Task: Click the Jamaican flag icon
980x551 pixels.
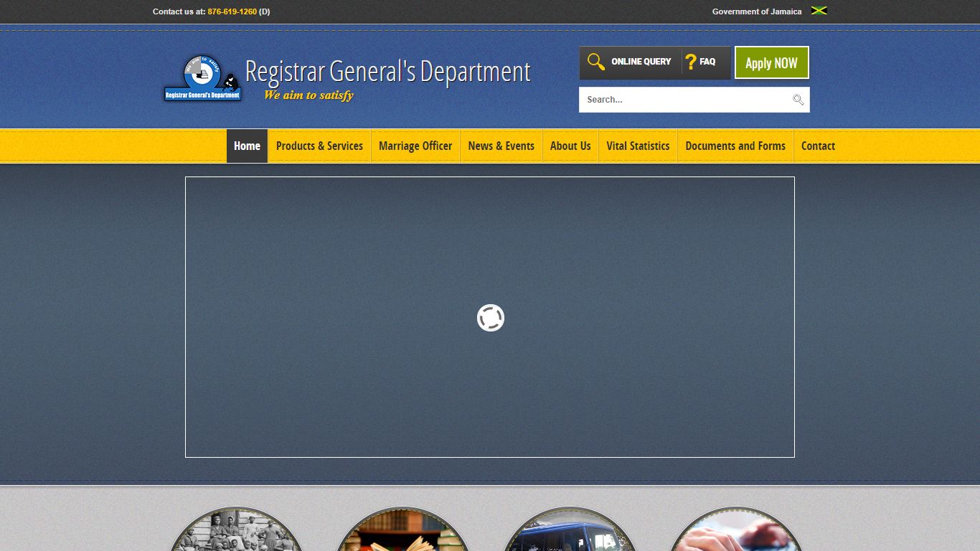Action: (819, 11)
